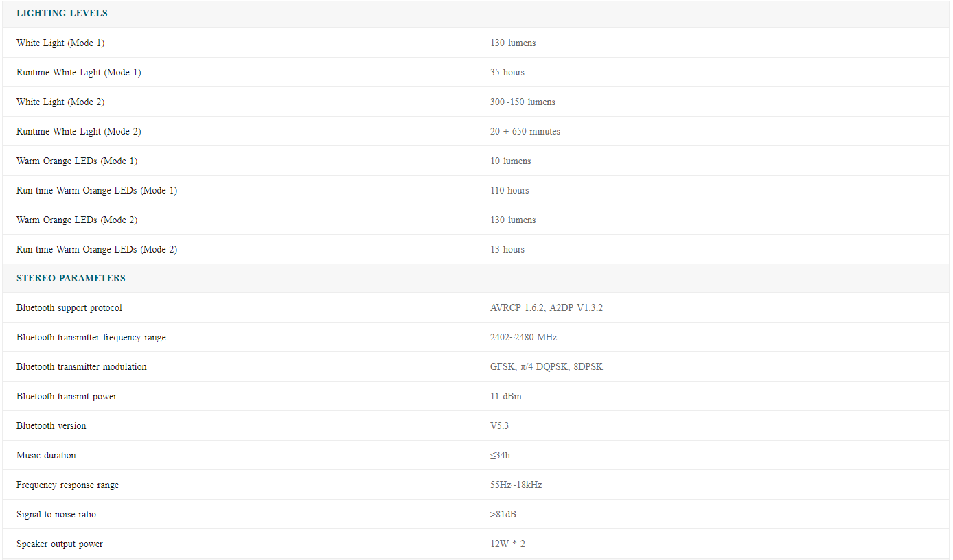Select the White Light (Mode 2) label
953x560 pixels.
click(x=60, y=102)
